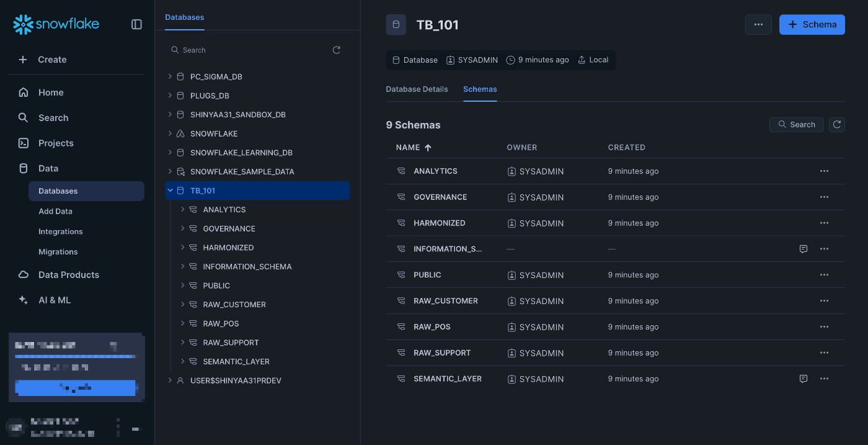The image size is (868, 445).
Task: Select SEMANTIC_LAYER schema in tree
Action: click(236, 362)
